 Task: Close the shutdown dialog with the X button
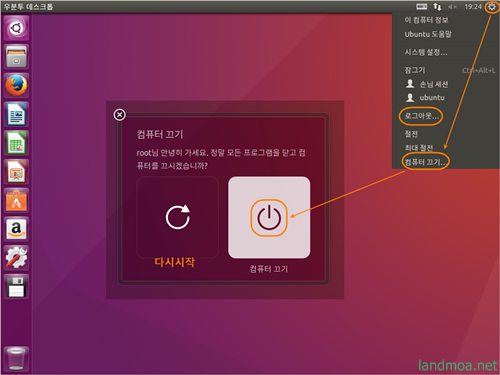[x=120, y=115]
